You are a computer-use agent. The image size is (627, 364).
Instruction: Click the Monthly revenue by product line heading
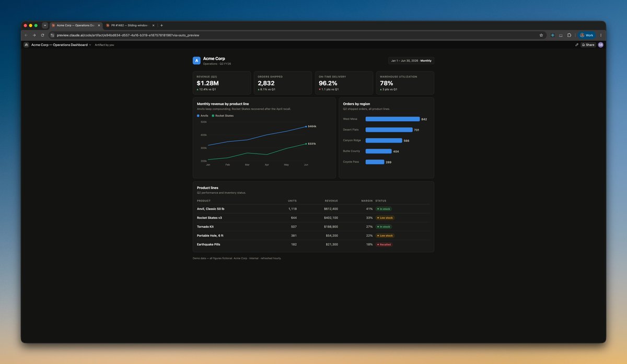pos(223,104)
